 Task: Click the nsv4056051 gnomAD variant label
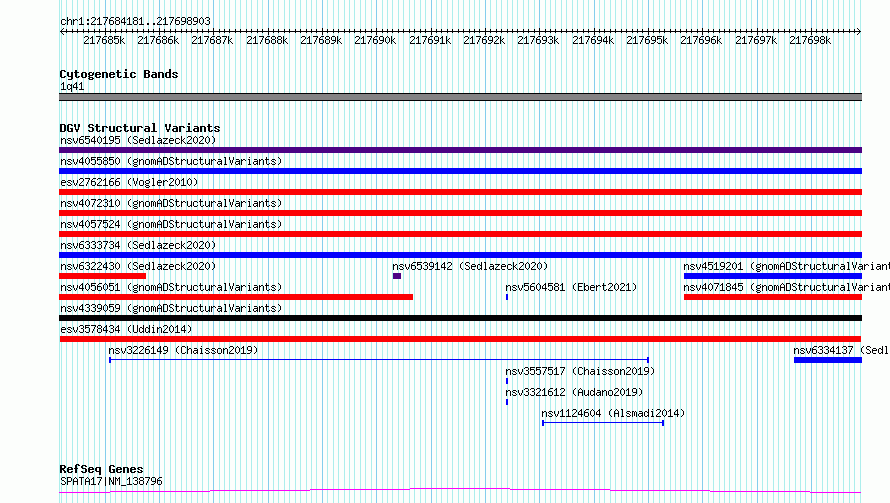[x=171, y=287]
